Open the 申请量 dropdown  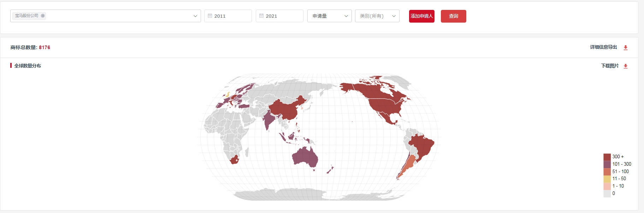coord(329,16)
